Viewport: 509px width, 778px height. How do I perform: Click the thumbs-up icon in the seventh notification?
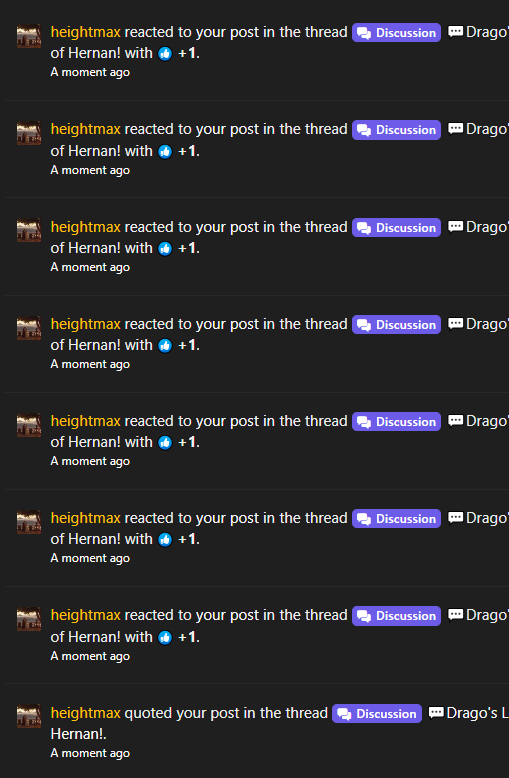165,637
